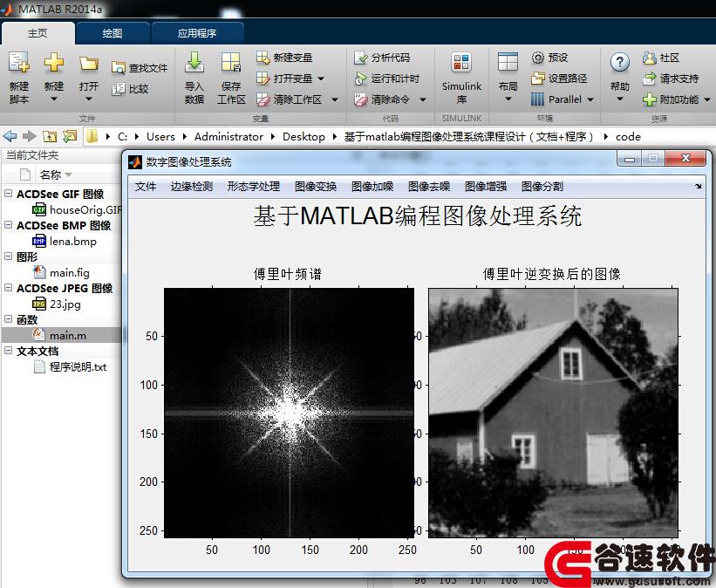Click the 查找文件 (Find Files) icon
This screenshot has height=588, width=716.
(119, 68)
